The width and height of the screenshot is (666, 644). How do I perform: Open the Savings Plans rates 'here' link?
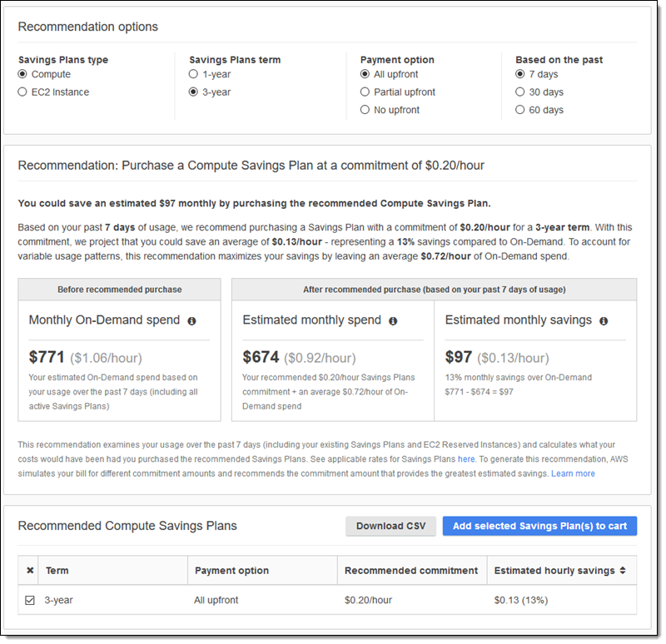466,458
